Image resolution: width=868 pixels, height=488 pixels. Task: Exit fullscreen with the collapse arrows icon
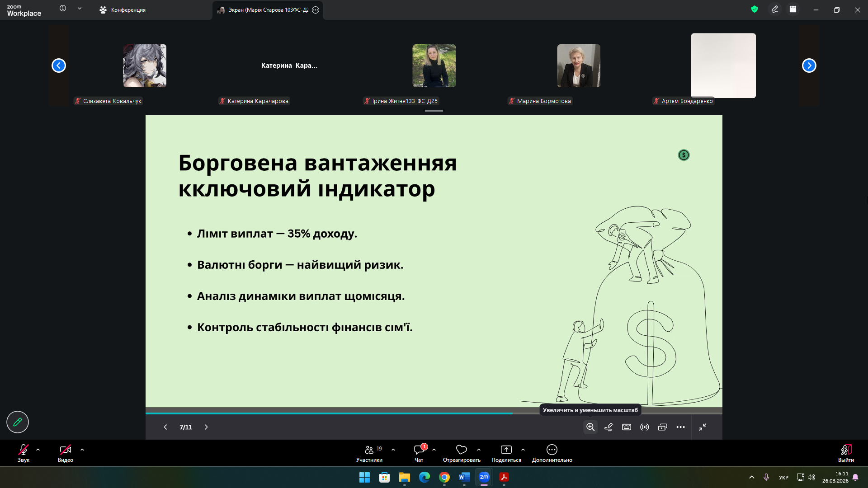click(x=703, y=427)
